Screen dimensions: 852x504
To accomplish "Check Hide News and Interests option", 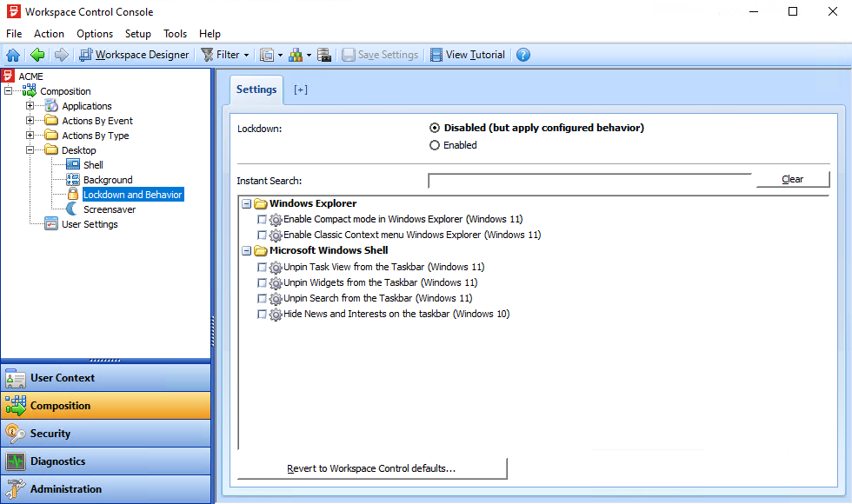I will (262, 314).
